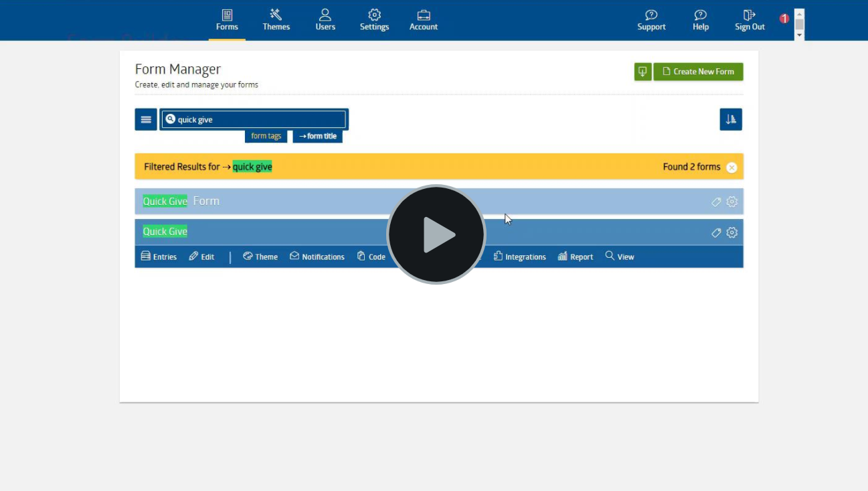Image resolution: width=868 pixels, height=491 pixels.
Task: Click the notification badge
Action: (x=784, y=19)
